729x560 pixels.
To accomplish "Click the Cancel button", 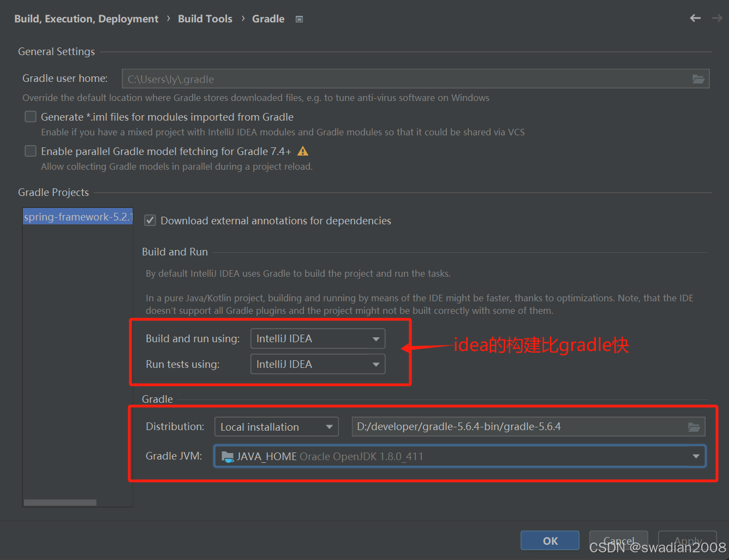I will 618,540.
